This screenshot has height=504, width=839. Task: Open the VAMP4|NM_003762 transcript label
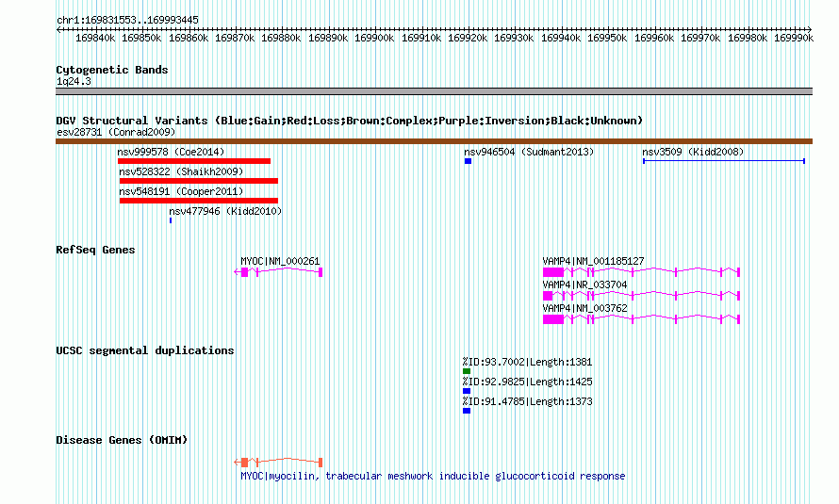pos(584,308)
